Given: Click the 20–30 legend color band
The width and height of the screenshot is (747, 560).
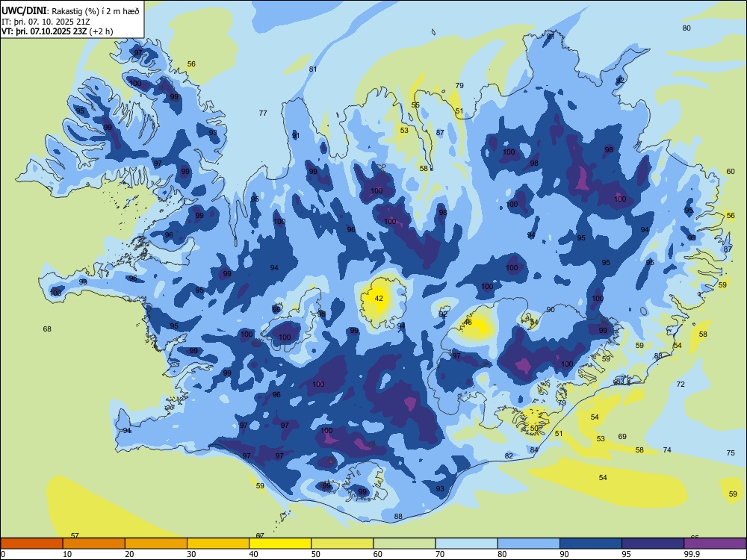Looking at the screenshot, I should [156, 544].
